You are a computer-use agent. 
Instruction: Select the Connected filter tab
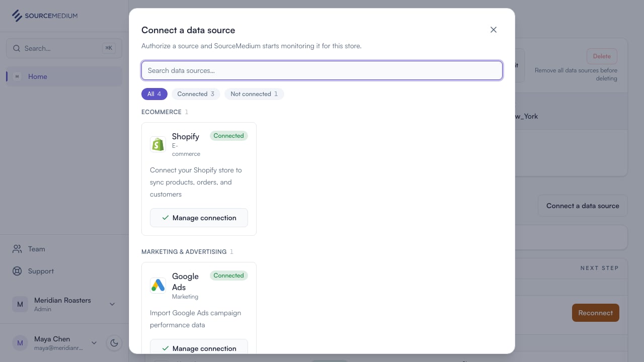pyautogui.click(x=196, y=94)
